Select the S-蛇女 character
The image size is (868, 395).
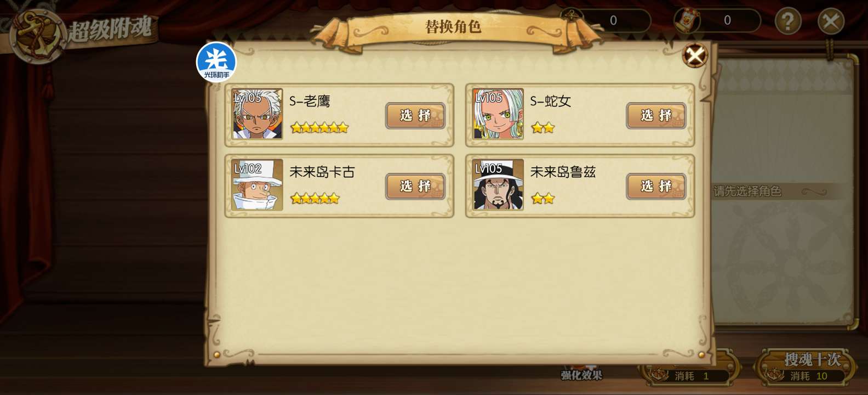656,115
